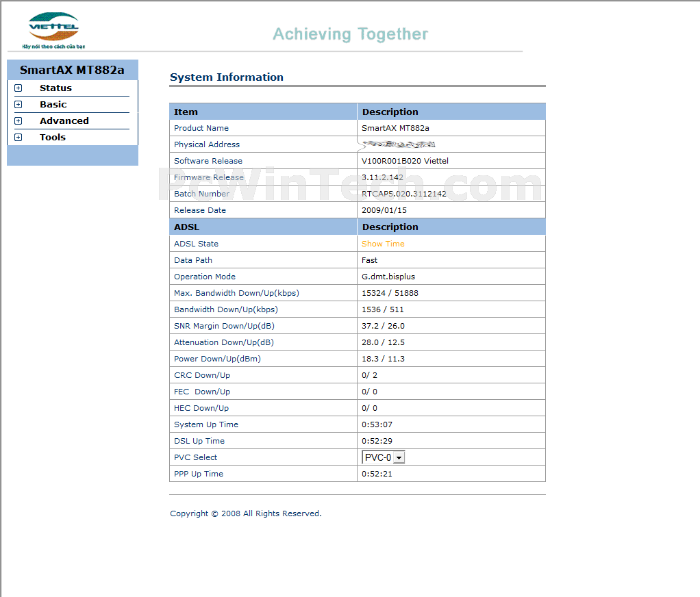Viewport: 700px width, 597px height.
Task: Click the System Information heading
Action: coord(227,77)
